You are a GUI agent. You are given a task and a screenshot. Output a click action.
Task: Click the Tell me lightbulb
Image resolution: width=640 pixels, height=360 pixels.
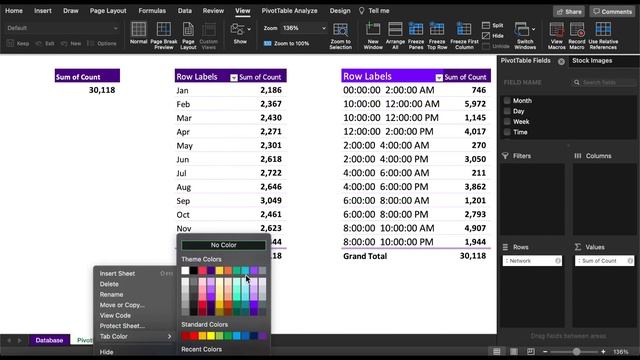[361, 11]
